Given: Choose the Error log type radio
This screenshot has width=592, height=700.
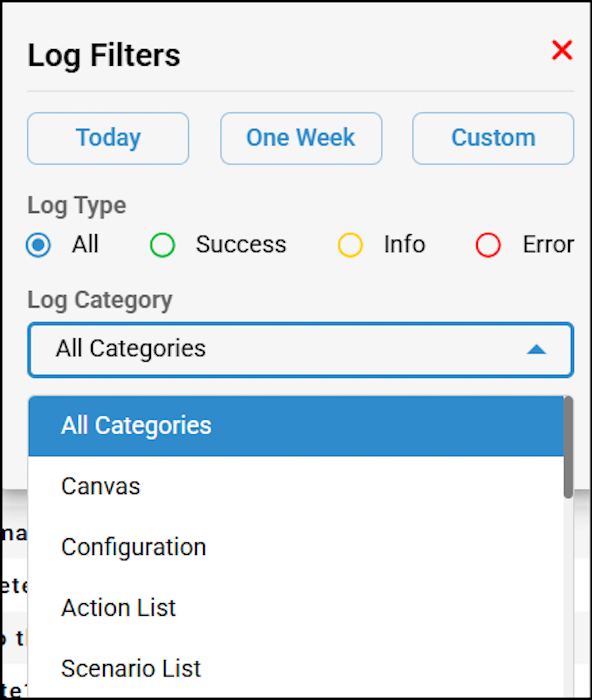Looking at the screenshot, I should (x=488, y=245).
